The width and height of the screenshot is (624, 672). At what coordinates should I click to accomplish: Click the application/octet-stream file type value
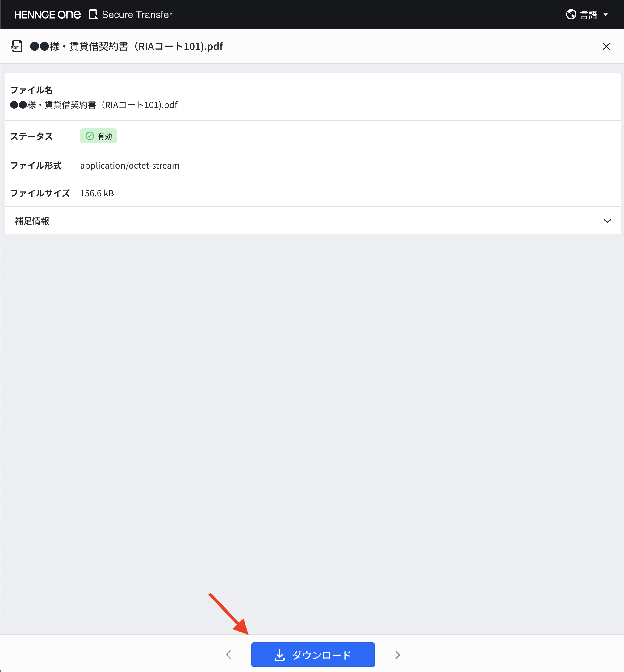click(x=130, y=166)
